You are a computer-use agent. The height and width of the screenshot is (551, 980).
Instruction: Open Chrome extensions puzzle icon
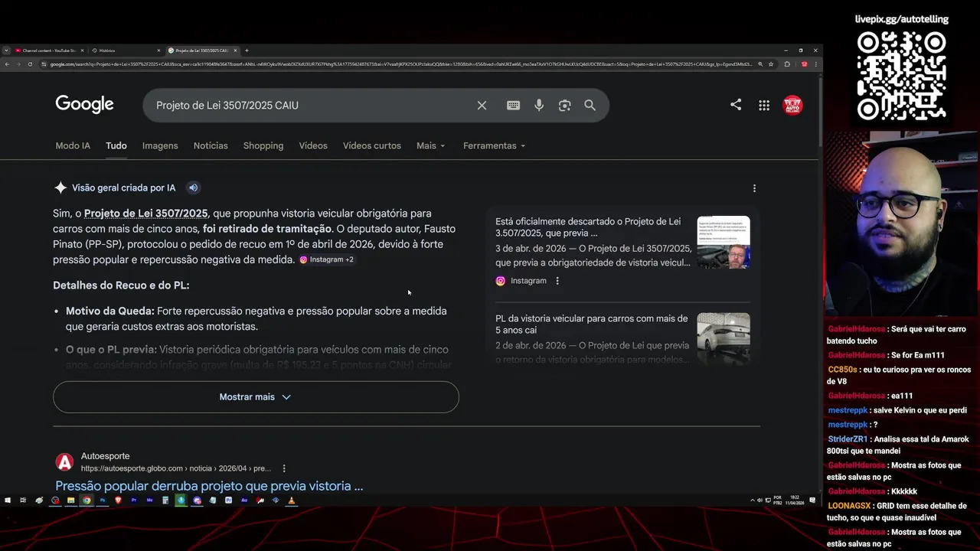coord(787,64)
